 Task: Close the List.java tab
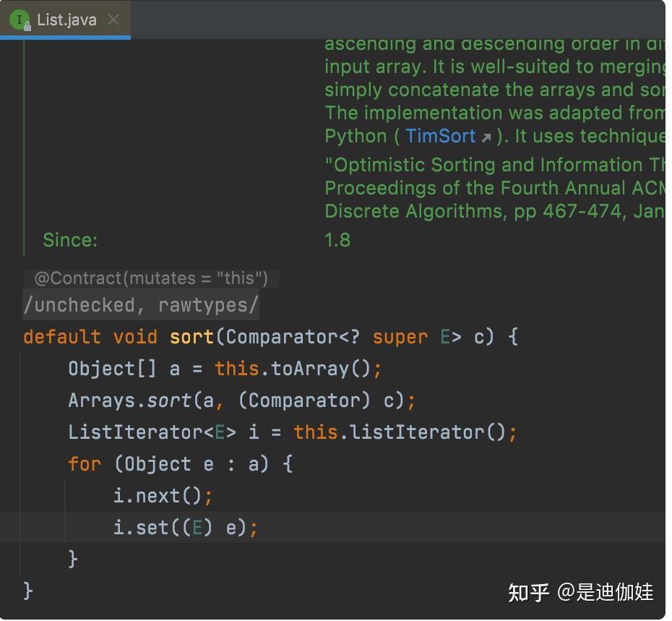coord(113,20)
